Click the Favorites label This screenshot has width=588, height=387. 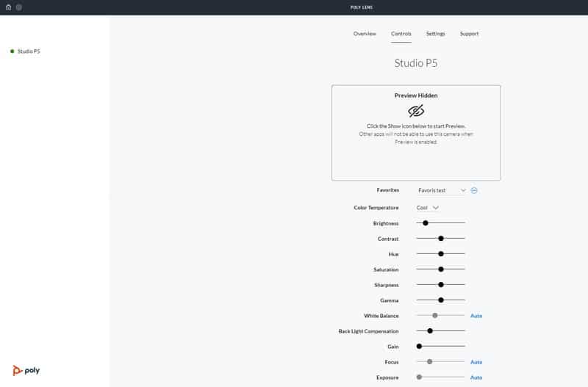pyautogui.click(x=388, y=190)
